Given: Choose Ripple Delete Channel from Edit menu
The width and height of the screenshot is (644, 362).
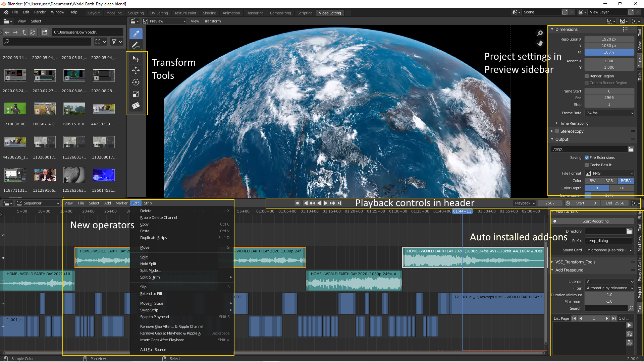Looking at the screenshot, I should point(158,218).
